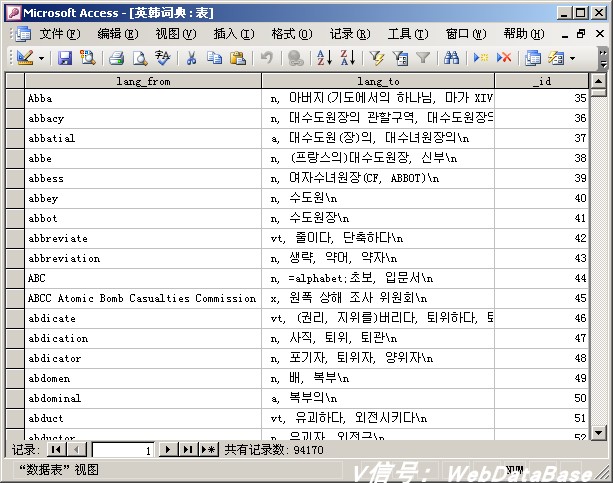Screen dimensions: 613x483
Task: Click the Sort Ascending A-Z icon
Action: click(x=324, y=58)
